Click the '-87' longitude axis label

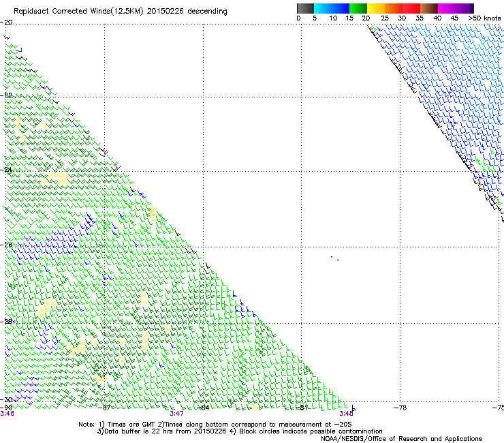[x=104, y=408]
